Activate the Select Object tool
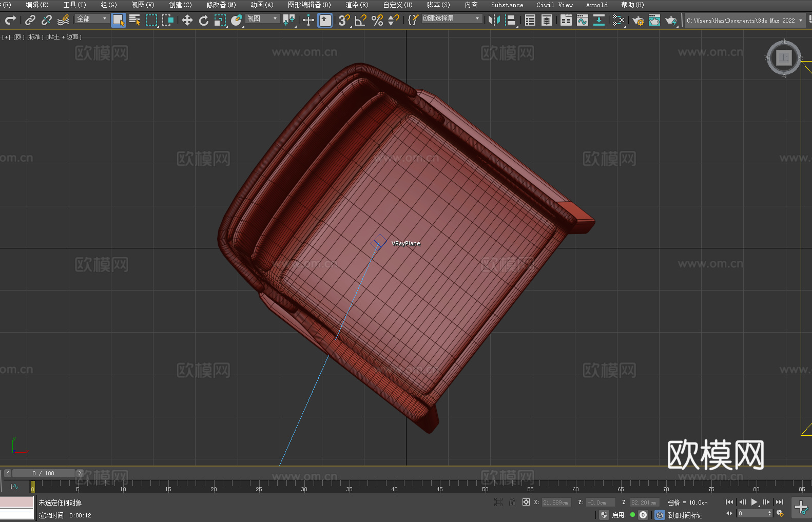Viewport: 812px width, 522px height. 119,20
